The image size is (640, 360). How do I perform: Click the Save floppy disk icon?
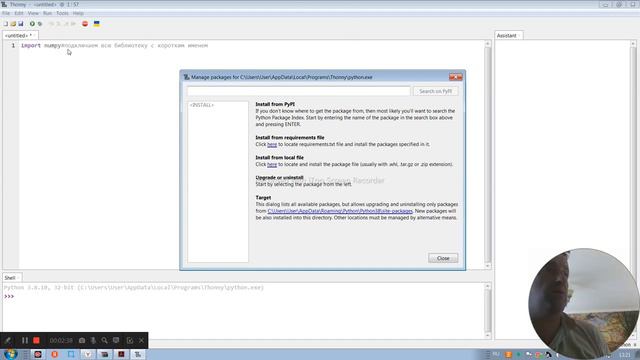20,24
